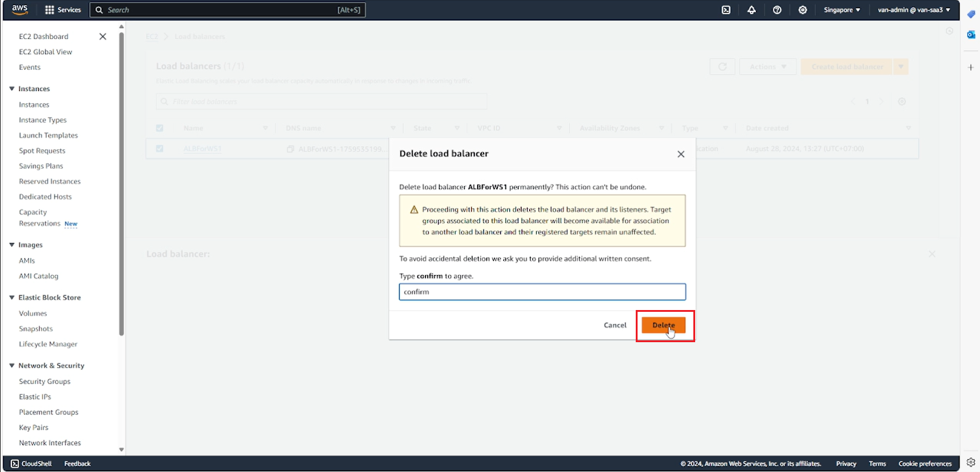The width and height of the screenshot is (980, 472).
Task: Open browser sidebar settings gear at bottom
Action: coord(970,462)
